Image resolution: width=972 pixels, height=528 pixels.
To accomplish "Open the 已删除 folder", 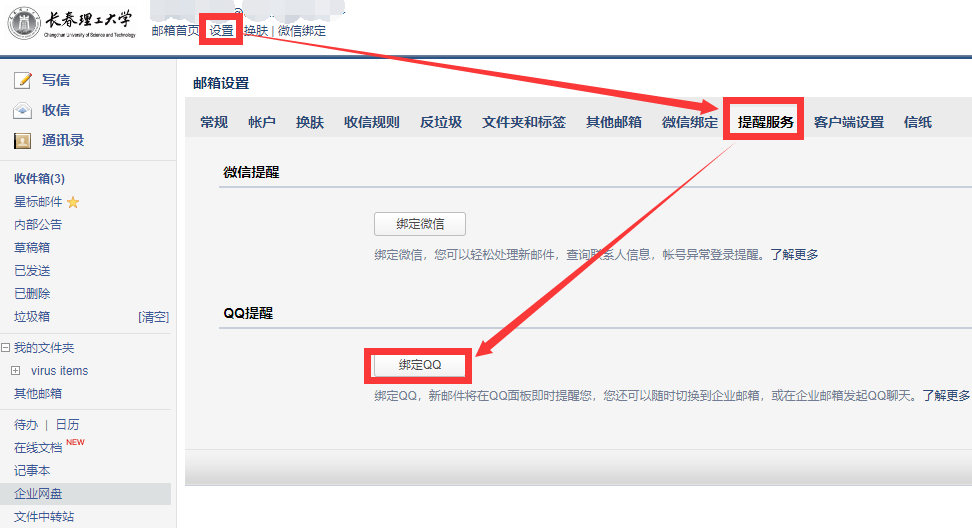I will tap(32, 294).
